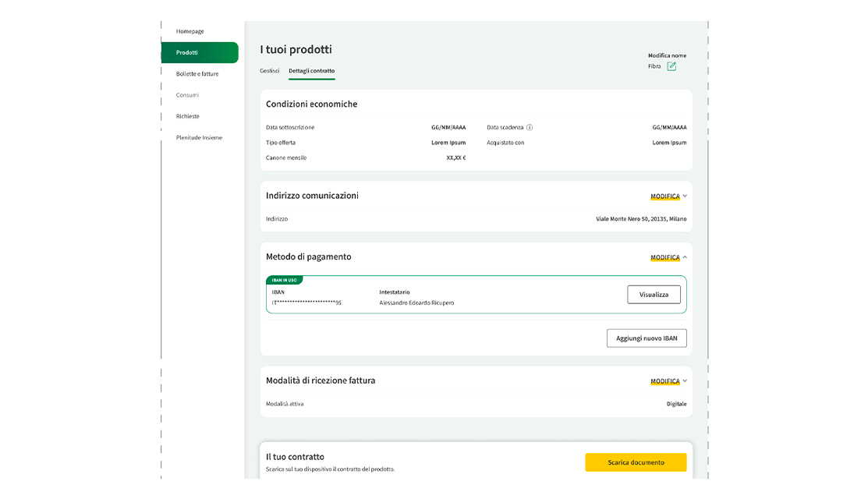Image resolution: width=868 pixels, height=499 pixels.
Task: Open the Richieste sidebar item
Action: [x=188, y=116]
